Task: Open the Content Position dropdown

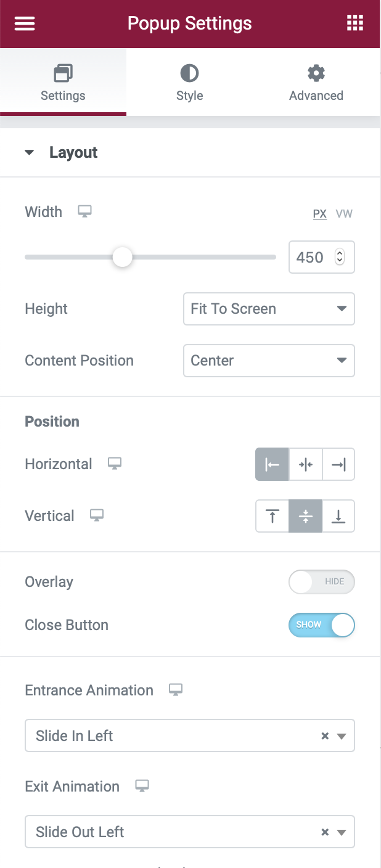Action: tap(269, 361)
